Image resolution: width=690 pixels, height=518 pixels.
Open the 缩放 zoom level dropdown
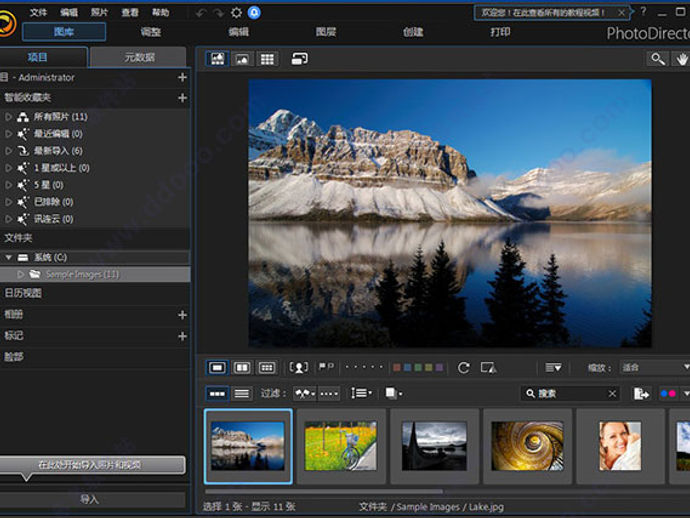654,367
